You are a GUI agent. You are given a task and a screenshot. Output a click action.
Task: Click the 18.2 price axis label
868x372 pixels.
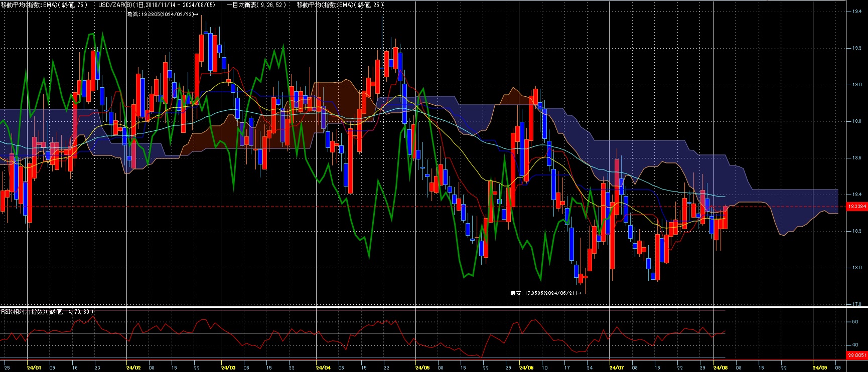(856, 231)
